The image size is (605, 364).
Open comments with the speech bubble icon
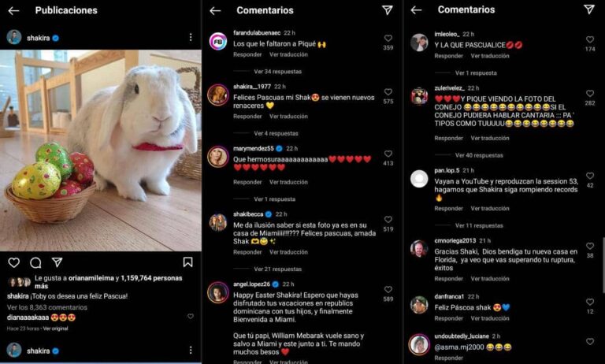pos(35,263)
